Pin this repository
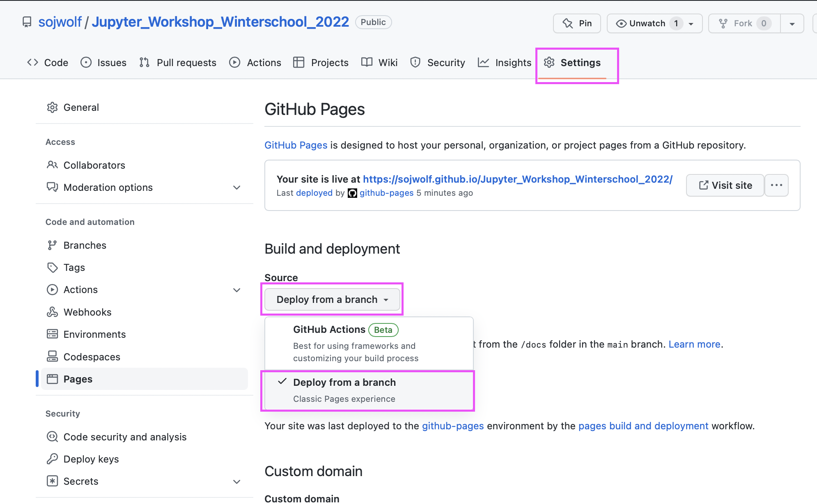817x504 pixels. 577,23
